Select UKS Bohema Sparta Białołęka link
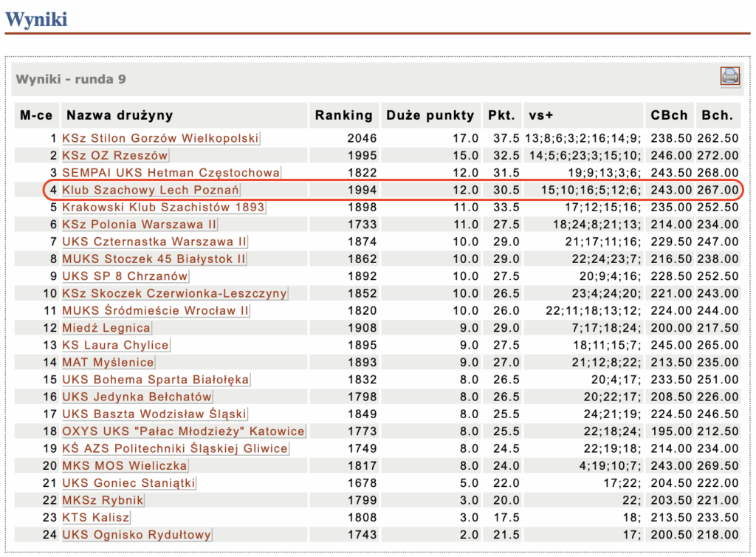 (155, 380)
